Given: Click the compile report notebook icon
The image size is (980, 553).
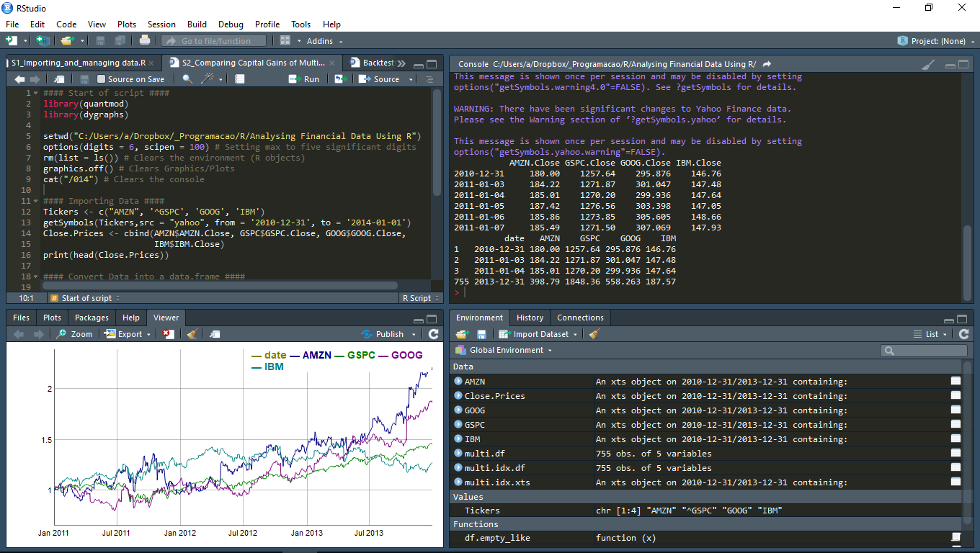Looking at the screenshot, I should pyautogui.click(x=240, y=79).
